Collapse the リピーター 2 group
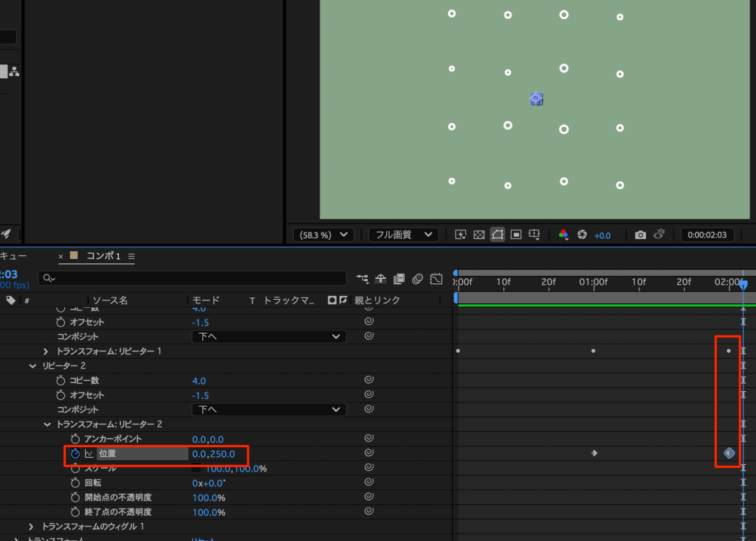 tap(32, 366)
